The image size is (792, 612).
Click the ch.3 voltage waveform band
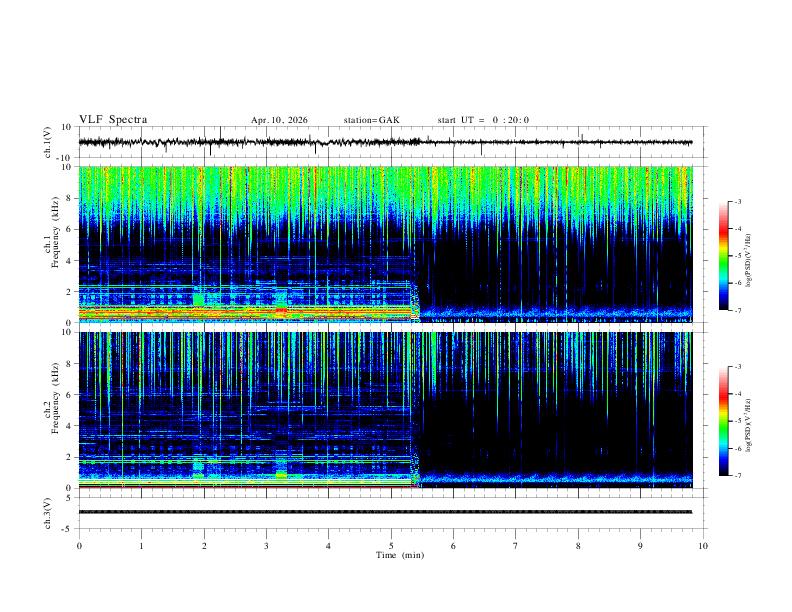coord(385,512)
